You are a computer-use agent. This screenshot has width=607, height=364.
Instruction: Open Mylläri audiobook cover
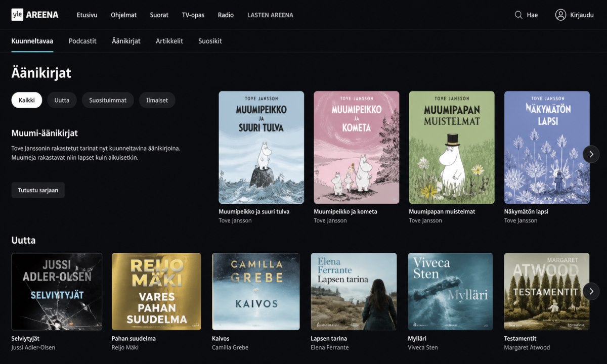point(450,291)
